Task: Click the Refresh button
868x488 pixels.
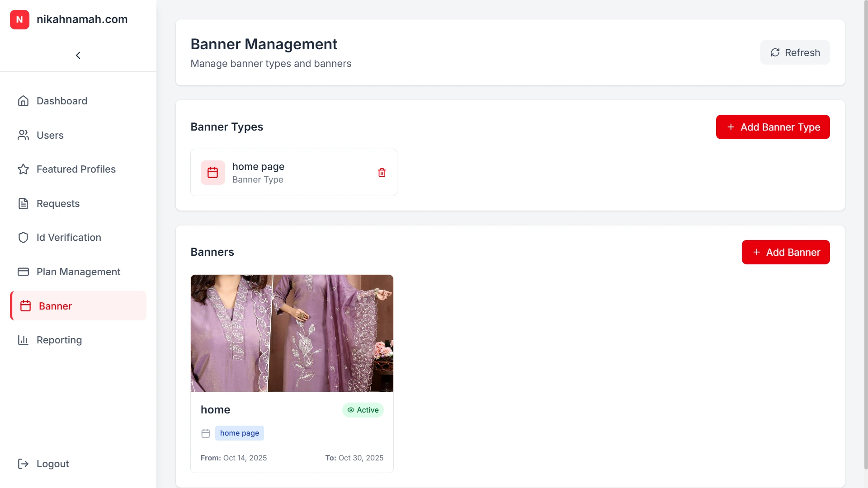Action: click(795, 52)
